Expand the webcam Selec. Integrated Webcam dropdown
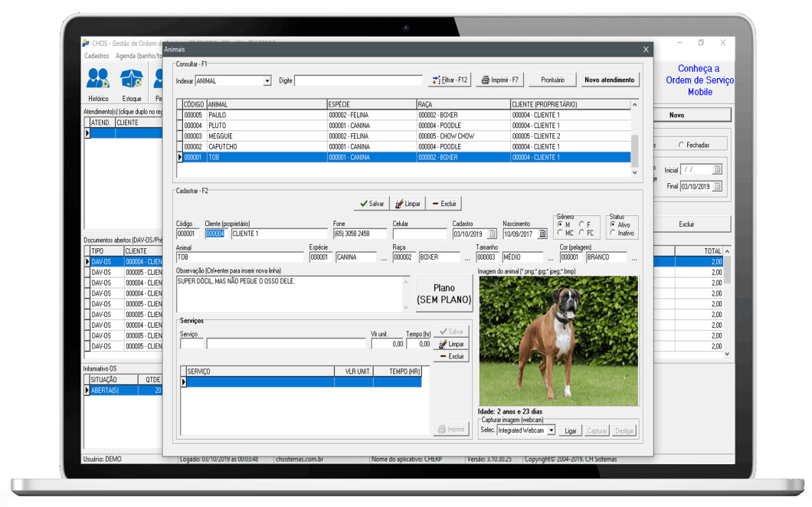Viewport: 812px width, 507px height. pyautogui.click(x=552, y=430)
